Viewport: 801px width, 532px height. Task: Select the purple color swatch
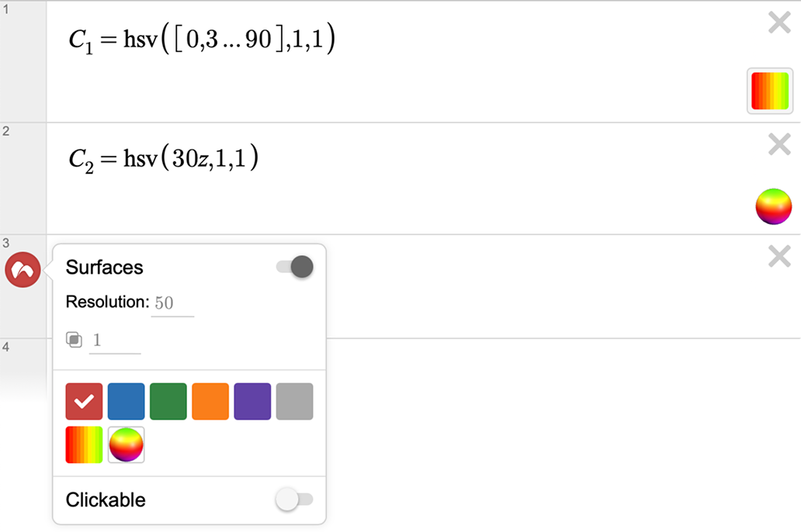pos(251,401)
